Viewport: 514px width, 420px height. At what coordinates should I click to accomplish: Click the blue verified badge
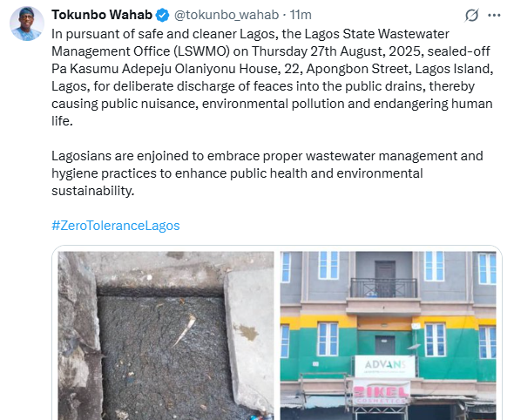pos(162,15)
